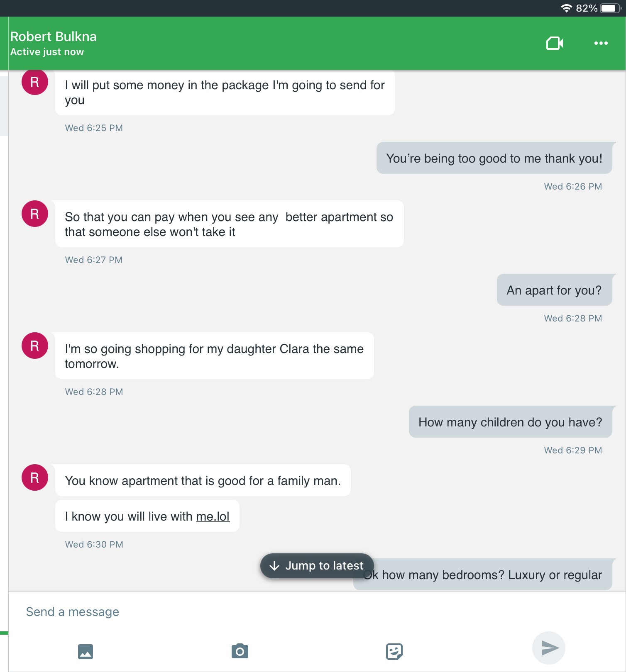Image resolution: width=626 pixels, height=672 pixels.
Task: Tap the "good for a family man" message
Action: [203, 480]
